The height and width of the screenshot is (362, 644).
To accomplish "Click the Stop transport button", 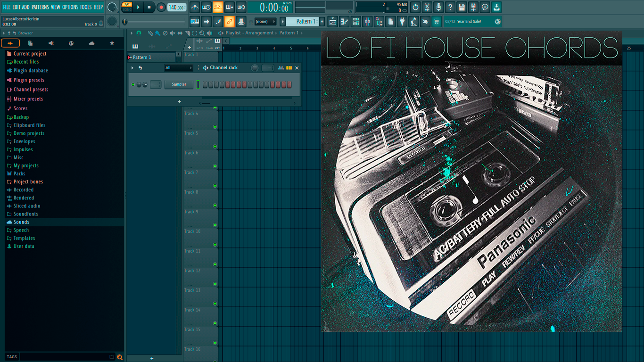I will point(149,7).
